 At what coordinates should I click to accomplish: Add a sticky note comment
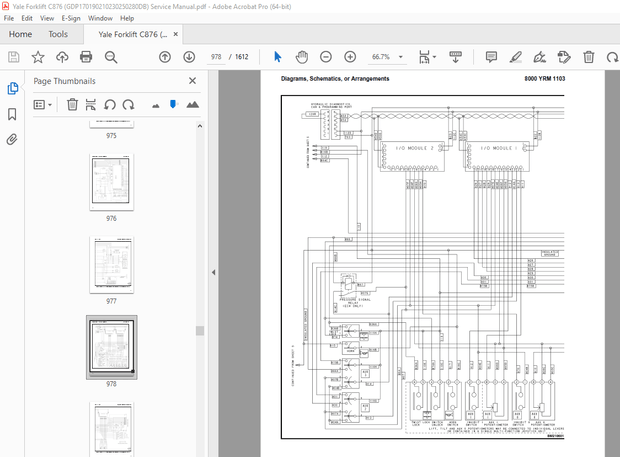click(491, 57)
